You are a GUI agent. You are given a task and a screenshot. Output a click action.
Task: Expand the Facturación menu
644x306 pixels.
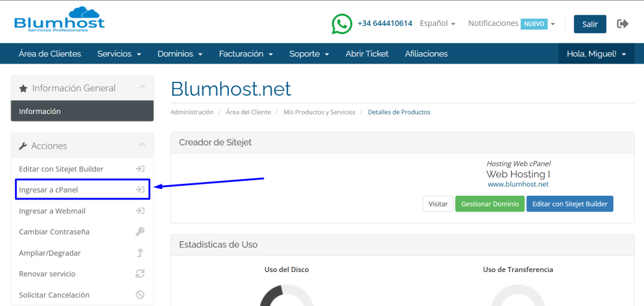[246, 54]
